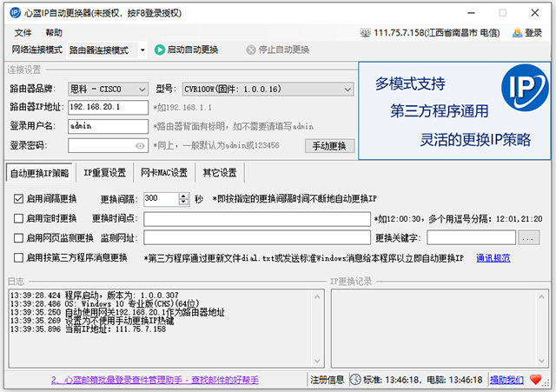Click log line OS: Windows 10 专业版
The height and width of the screenshot is (392, 556).
(x=105, y=303)
